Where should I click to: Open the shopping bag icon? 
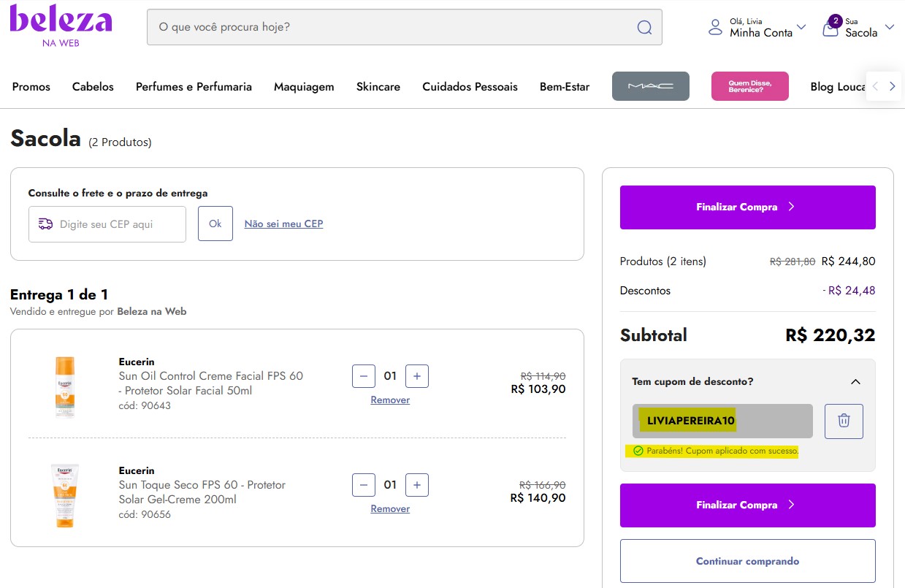[830, 28]
